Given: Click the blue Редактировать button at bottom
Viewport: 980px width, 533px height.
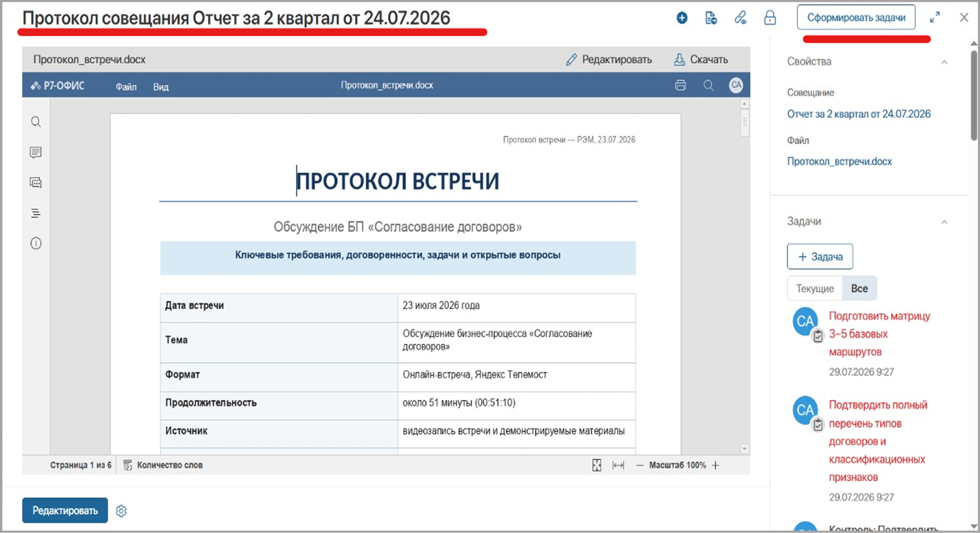Looking at the screenshot, I should tap(65, 510).
